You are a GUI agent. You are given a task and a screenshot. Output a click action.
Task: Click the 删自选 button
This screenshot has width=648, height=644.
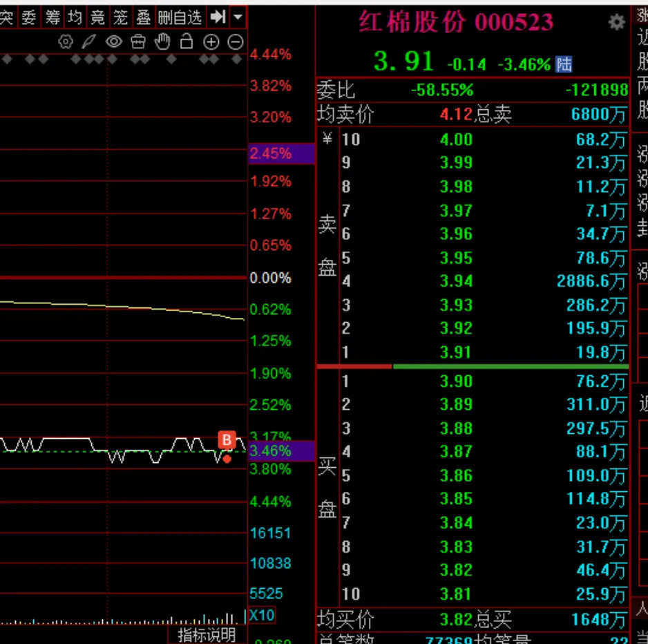pyautogui.click(x=181, y=17)
